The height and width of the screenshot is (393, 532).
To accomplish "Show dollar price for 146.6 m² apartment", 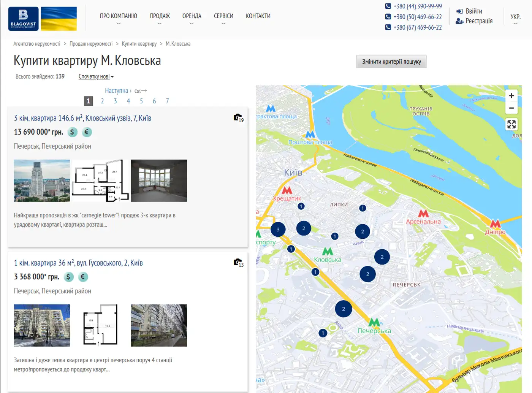I will 72,132.
